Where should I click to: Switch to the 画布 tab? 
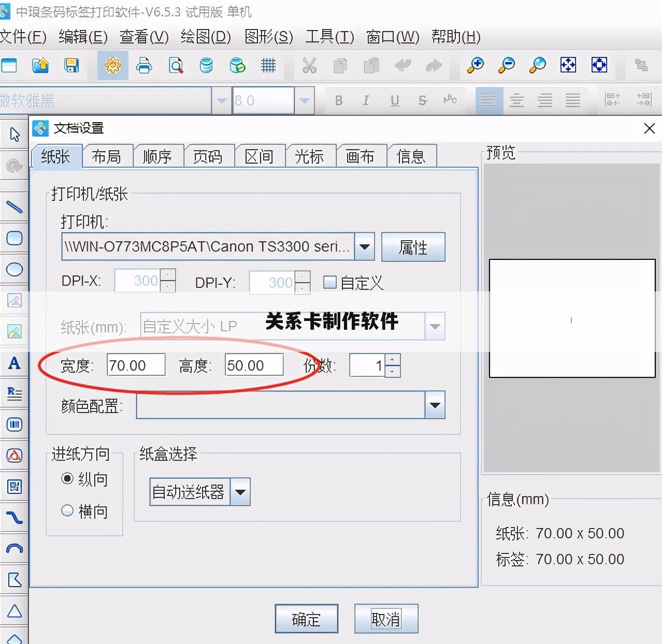[x=360, y=156]
